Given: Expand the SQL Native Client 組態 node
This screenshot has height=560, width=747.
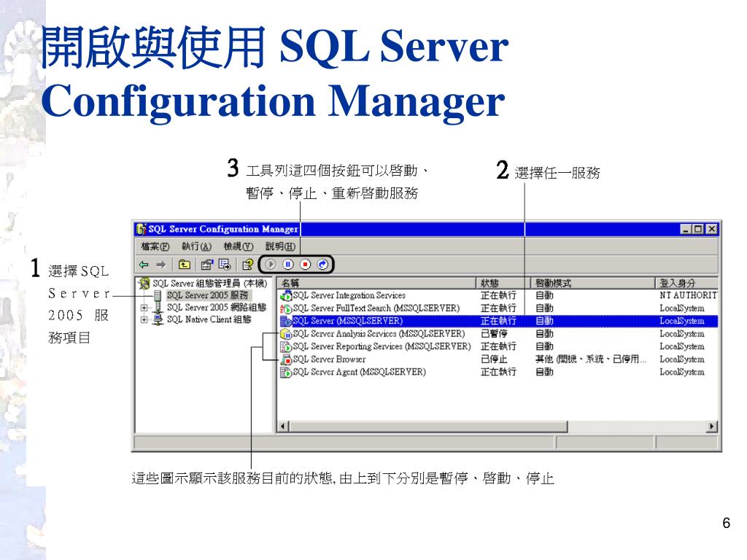Looking at the screenshot, I should pyautogui.click(x=144, y=319).
